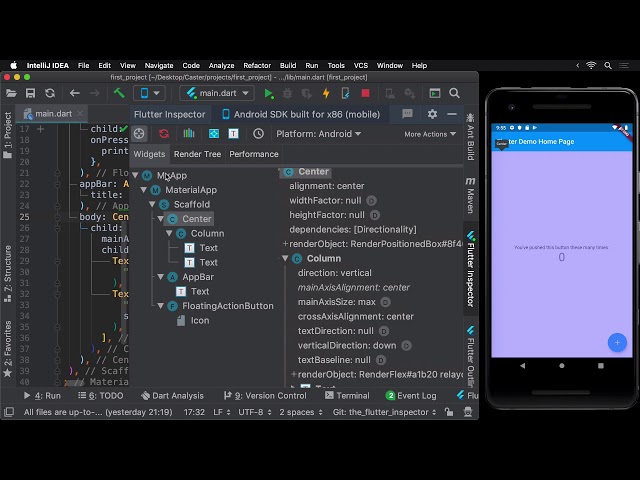Select the Android SDK built for x86 tab
Image resolution: width=640 pixels, height=480 pixels.
coord(301,114)
